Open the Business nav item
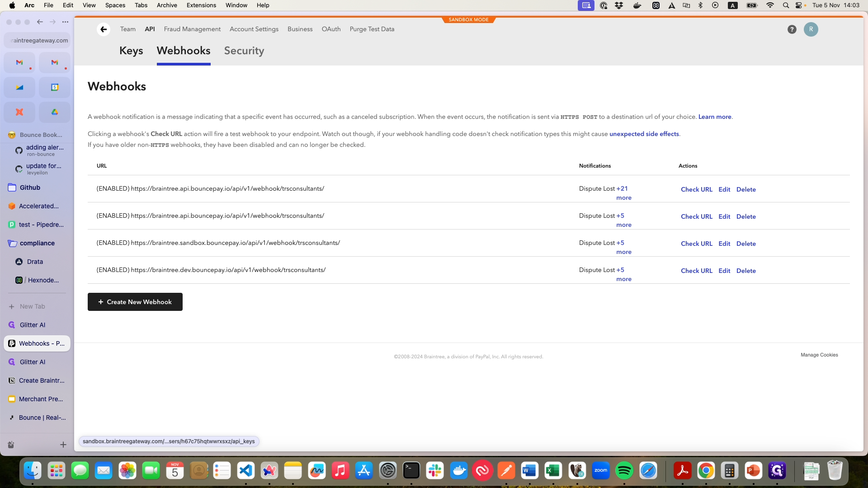The image size is (868, 488). point(300,29)
